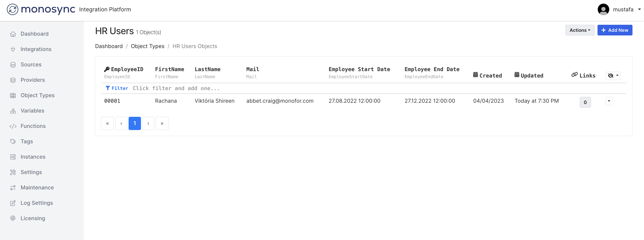Viewport: 644px width, 240px height.
Task: Click the Providers layers icon
Action: pyautogui.click(x=13, y=80)
